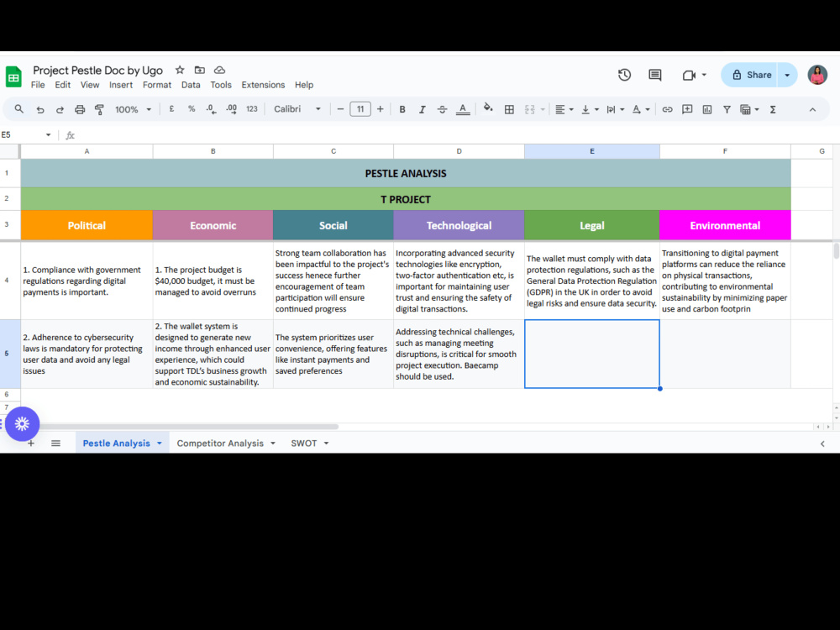
Task: Click the merge cells icon
Action: [530, 109]
